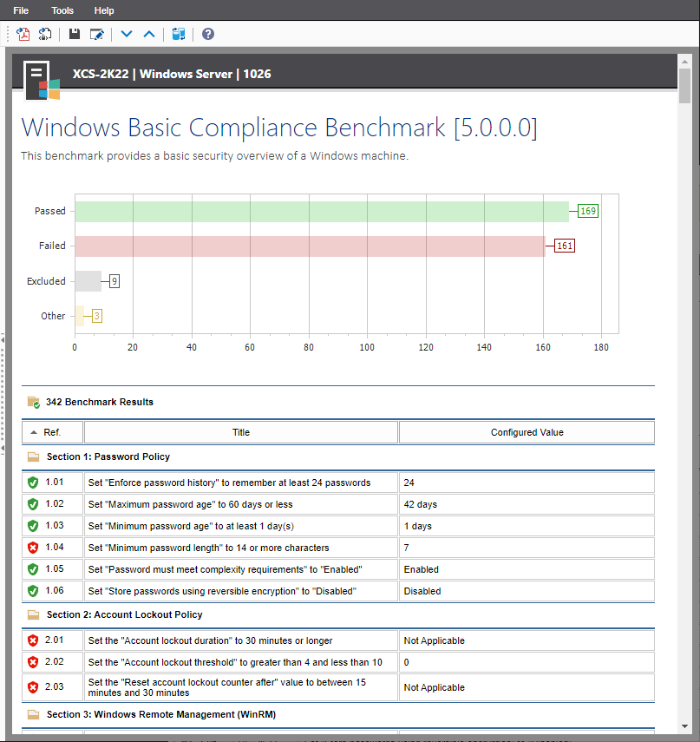Viewport: 700px width, 742px height.
Task: Save the report with floppy disk icon
Action: 75,34
